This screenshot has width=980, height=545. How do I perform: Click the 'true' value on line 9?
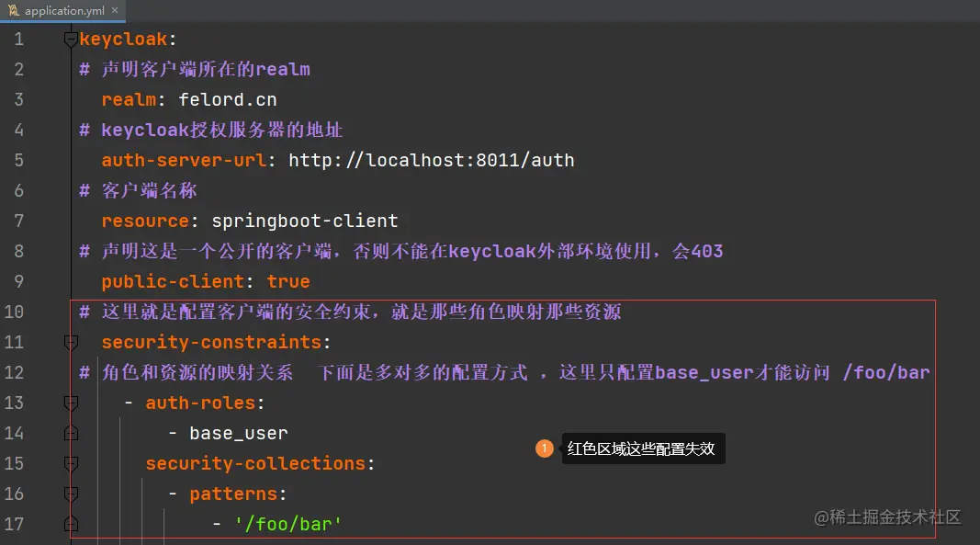pos(288,281)
